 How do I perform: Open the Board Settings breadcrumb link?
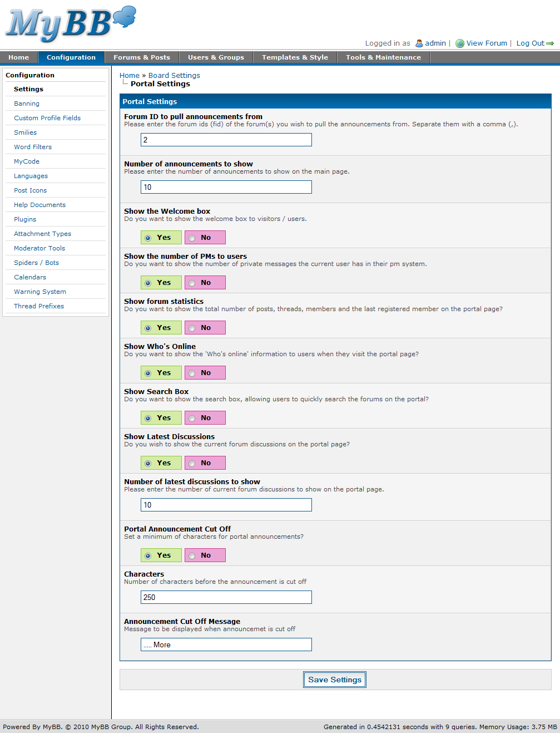click(x=174, y=76)
